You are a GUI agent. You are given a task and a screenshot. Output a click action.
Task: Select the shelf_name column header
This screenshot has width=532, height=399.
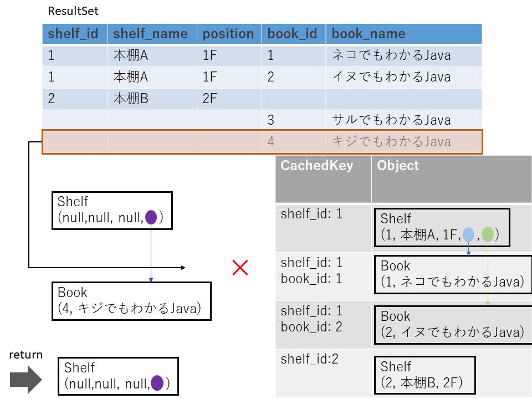(x=151, y=34)
